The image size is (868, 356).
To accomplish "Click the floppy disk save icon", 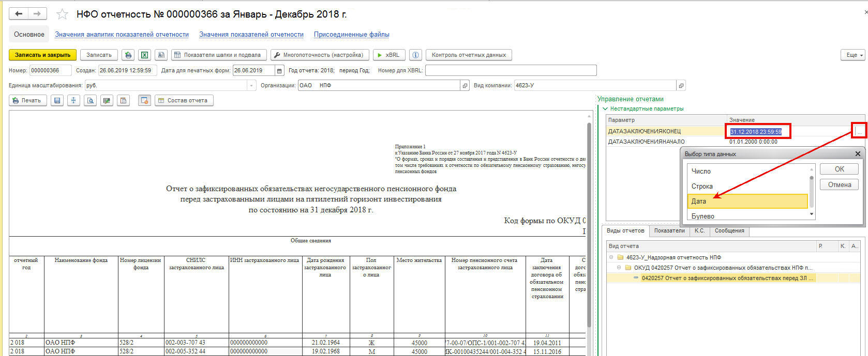I will pyautogui.click(x=57, y=101).
